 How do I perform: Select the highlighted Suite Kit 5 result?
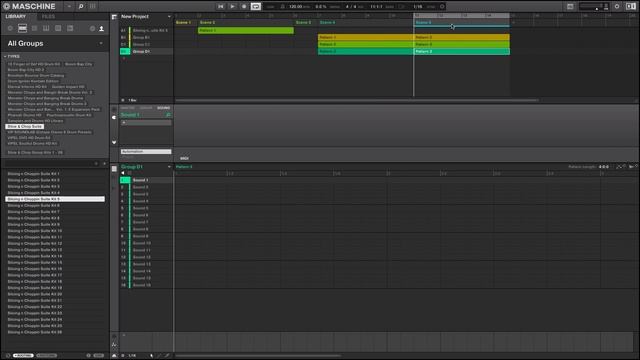tap(55, 199)
